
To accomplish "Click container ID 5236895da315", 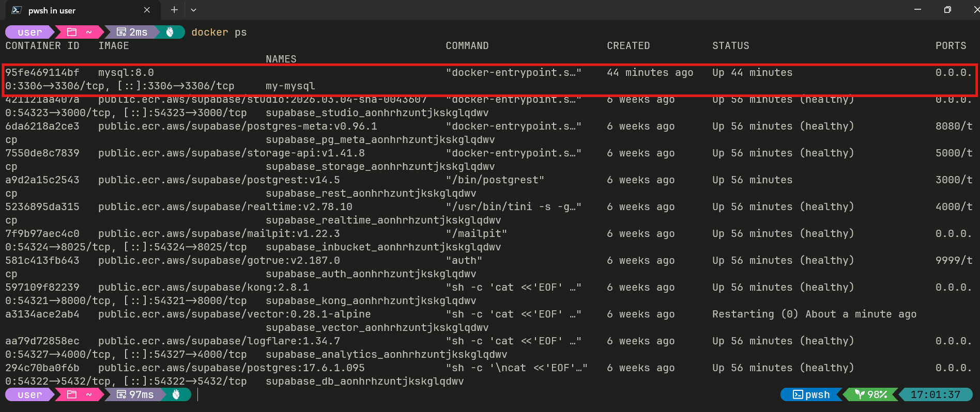I will (42, 207).
